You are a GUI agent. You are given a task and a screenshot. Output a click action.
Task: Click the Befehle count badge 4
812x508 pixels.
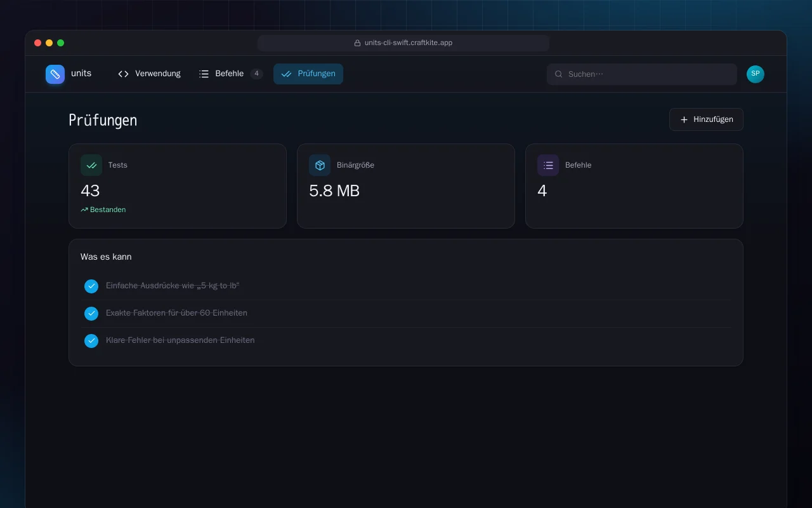(x=256, y=74)
